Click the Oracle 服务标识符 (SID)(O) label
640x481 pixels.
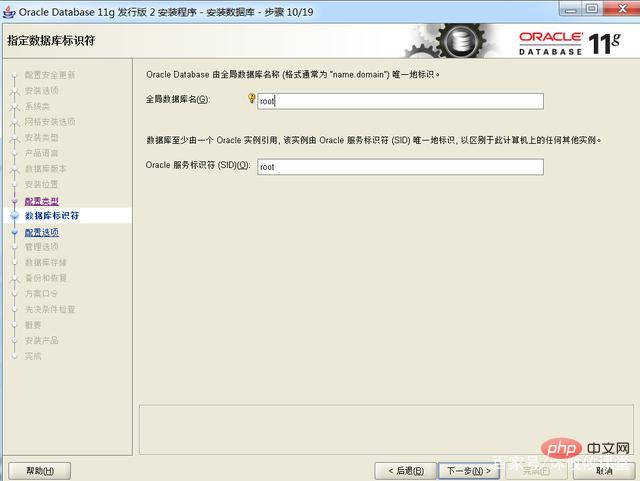click(198, 165)
